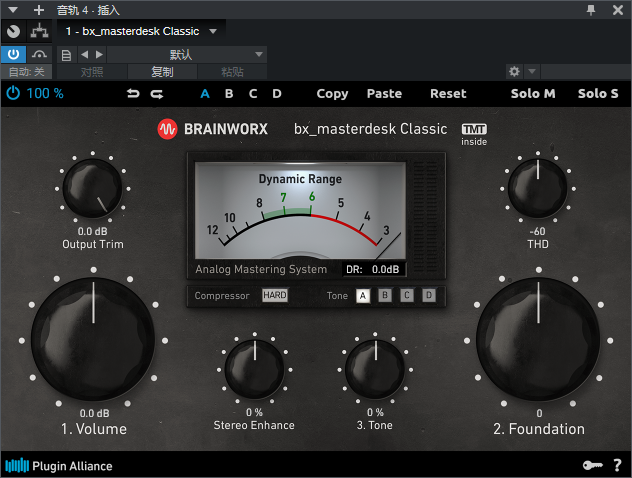Screen dimensions: 632x478
Task: Click the Stereo Enhance 0 % value
Action: 254,412
